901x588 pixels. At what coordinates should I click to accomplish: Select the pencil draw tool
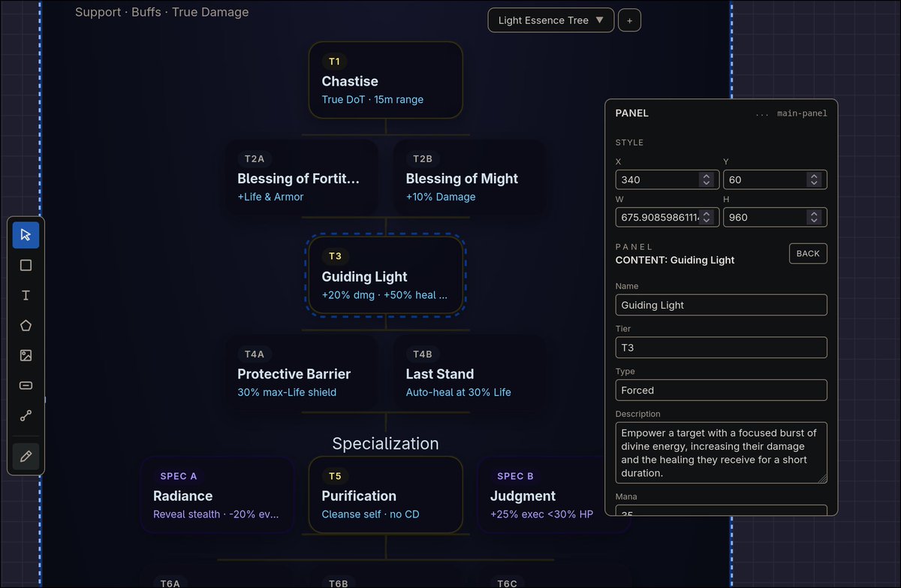[x=26, y=456]
